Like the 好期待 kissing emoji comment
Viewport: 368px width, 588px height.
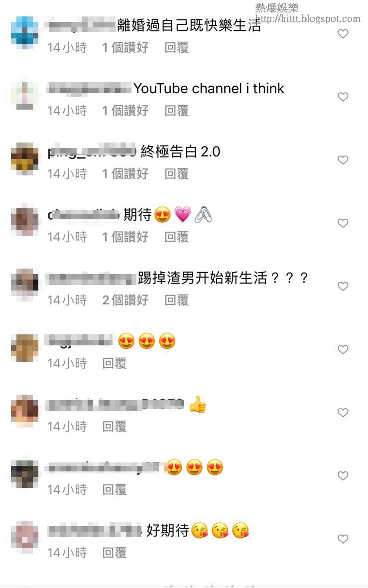[x=343, y=539]
